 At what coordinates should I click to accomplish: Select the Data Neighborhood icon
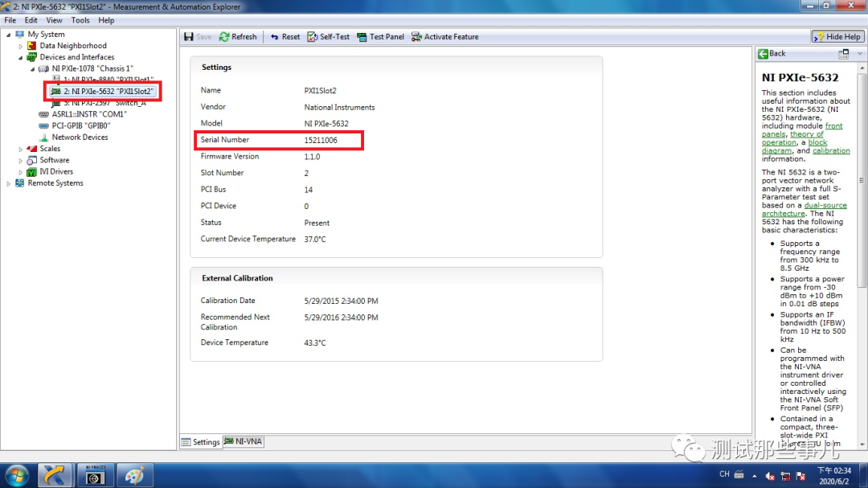coord(32,46)
